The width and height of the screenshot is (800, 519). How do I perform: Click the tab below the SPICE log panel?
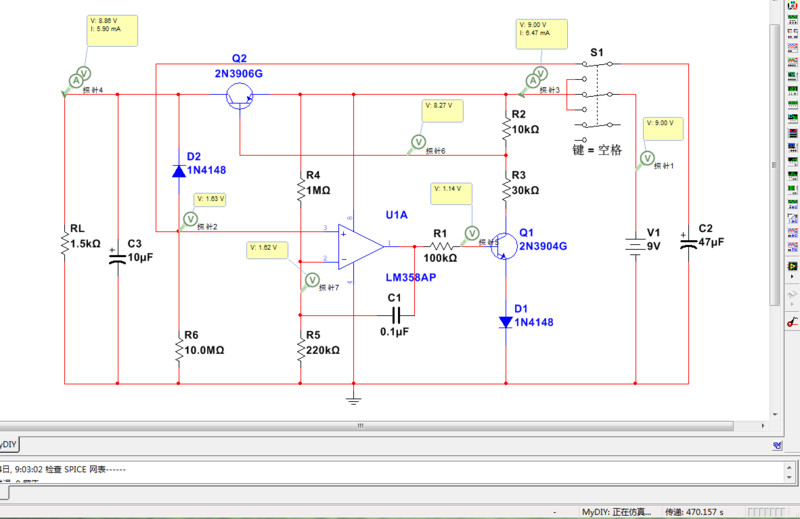click(x=4, y=493)
